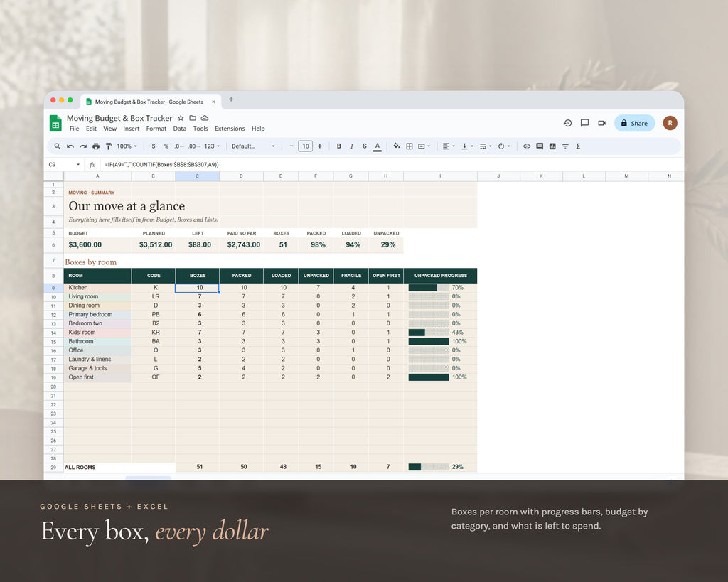Close the Moving Budget browser tab

point(213,102)
